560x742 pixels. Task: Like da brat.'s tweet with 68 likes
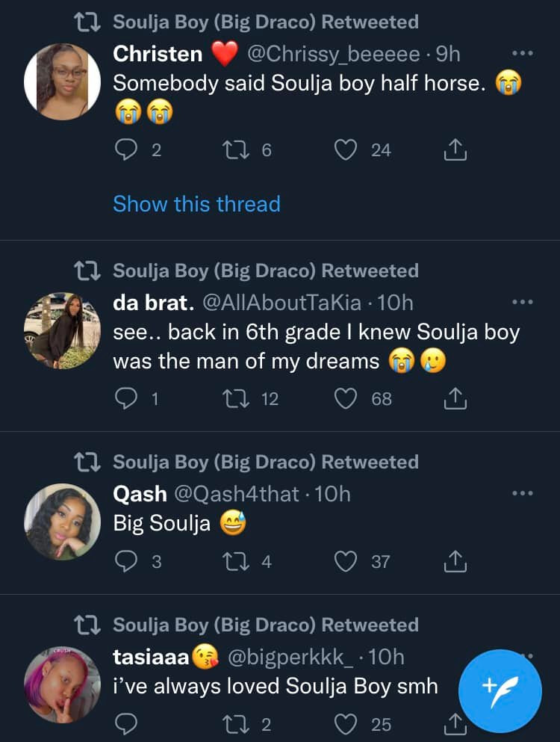pyautogui.click(x=345, y=399)
